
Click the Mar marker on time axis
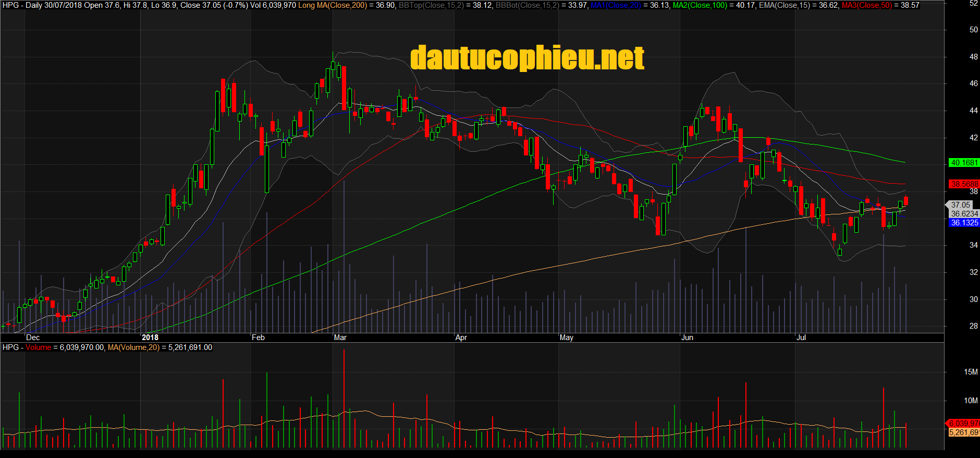point(340,338)
